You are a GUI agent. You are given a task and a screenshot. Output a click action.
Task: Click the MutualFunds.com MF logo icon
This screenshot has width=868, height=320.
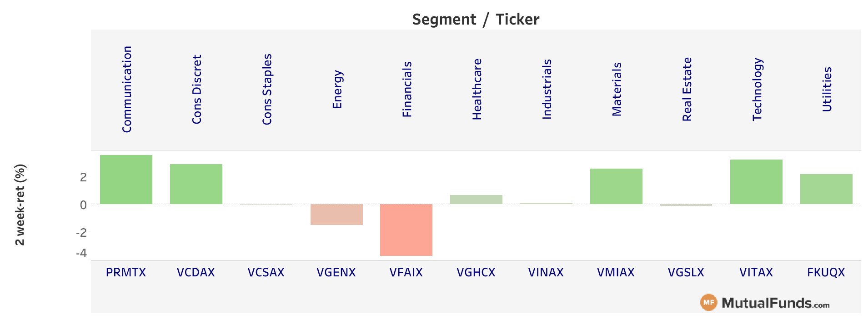(708, 303)
